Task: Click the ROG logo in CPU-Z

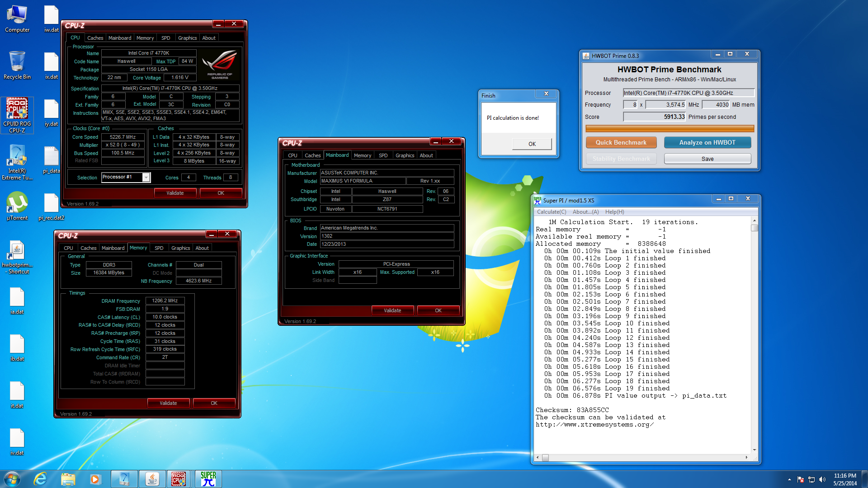Action: tap(220, 65)
